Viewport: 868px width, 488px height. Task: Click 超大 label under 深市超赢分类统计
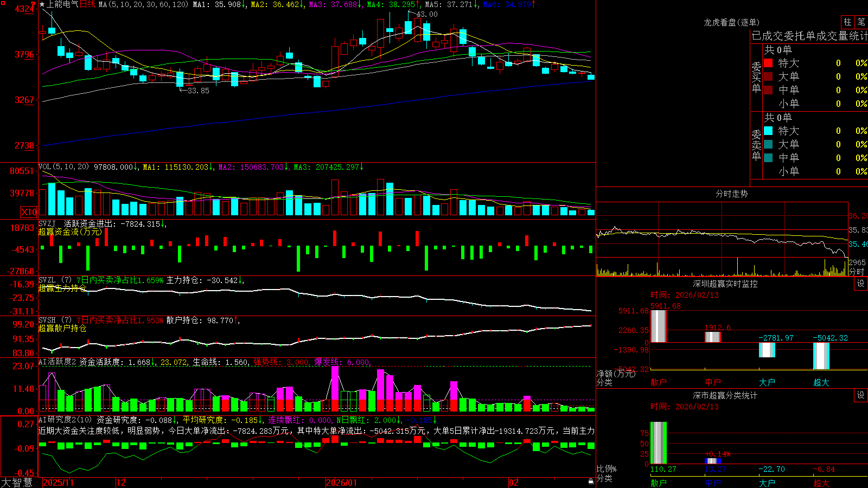click(x=821, y=483)
